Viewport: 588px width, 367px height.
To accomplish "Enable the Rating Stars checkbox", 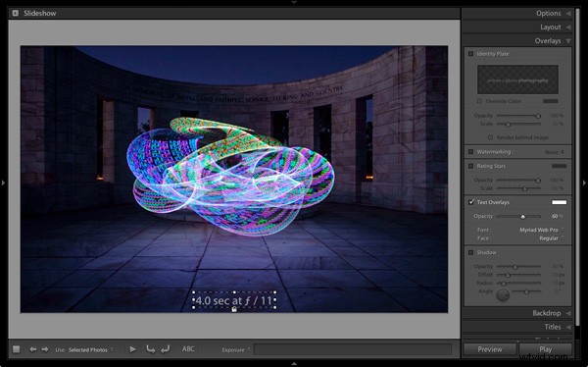I will point(470,166).
